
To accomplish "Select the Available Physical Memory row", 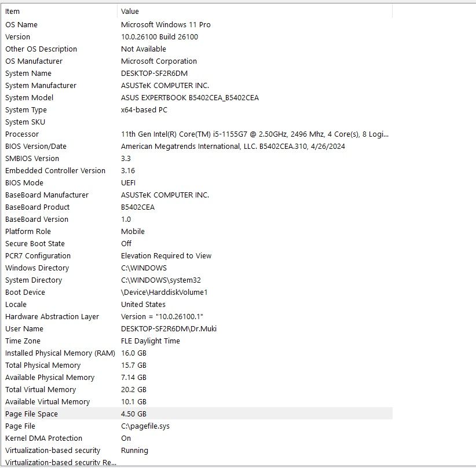I will pos(198,377).
